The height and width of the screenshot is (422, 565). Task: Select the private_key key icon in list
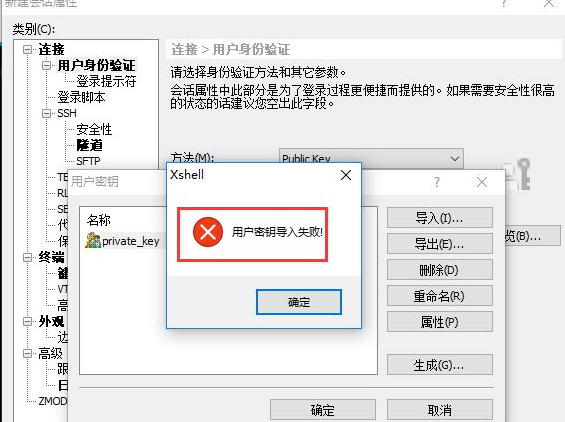93,240
